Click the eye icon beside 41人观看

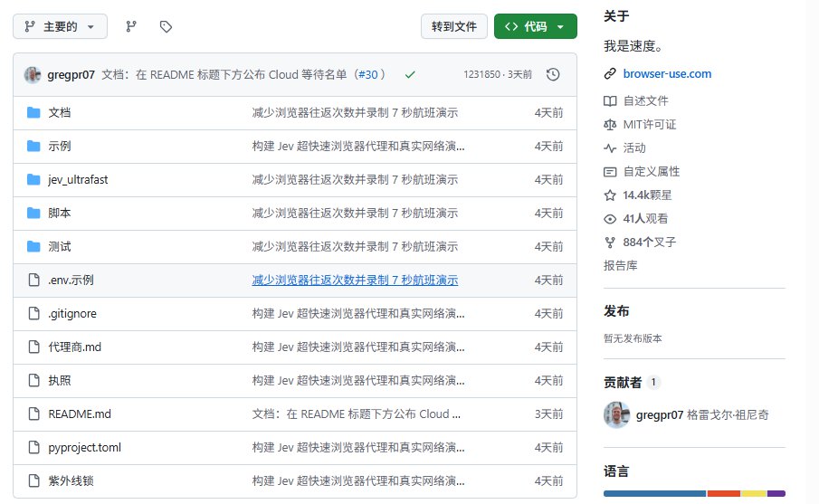610,219
